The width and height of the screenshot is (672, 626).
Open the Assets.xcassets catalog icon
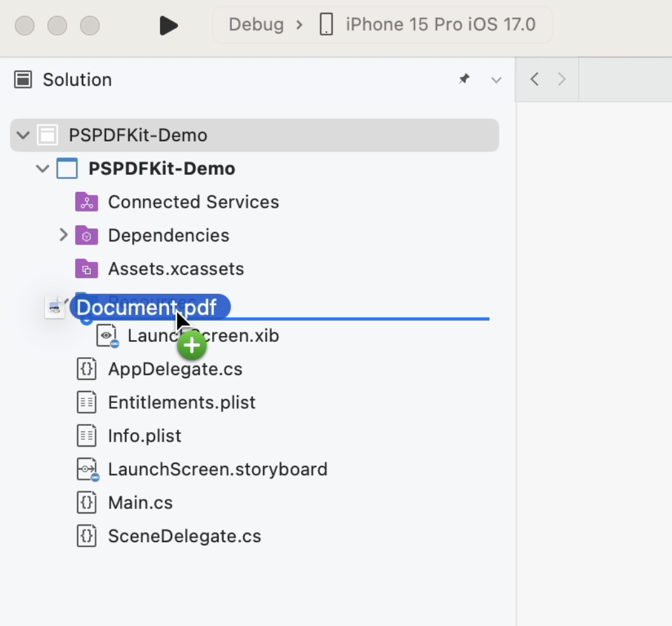(x=87, y=268)
